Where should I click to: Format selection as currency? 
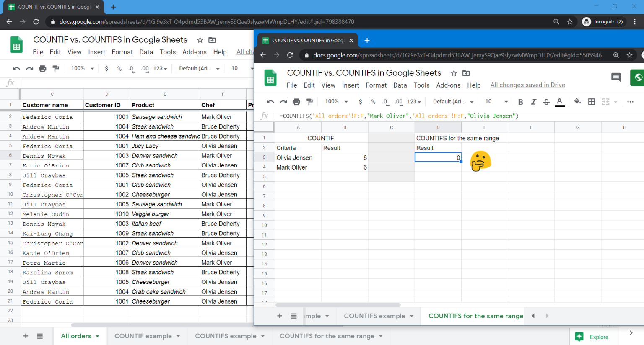click(360, 102)
